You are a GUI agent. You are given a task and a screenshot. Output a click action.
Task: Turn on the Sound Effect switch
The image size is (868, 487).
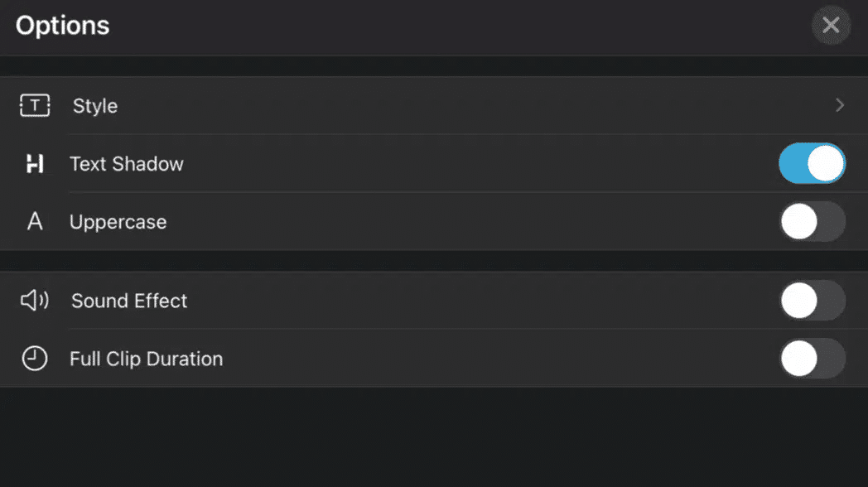click(x=812, y=301)
